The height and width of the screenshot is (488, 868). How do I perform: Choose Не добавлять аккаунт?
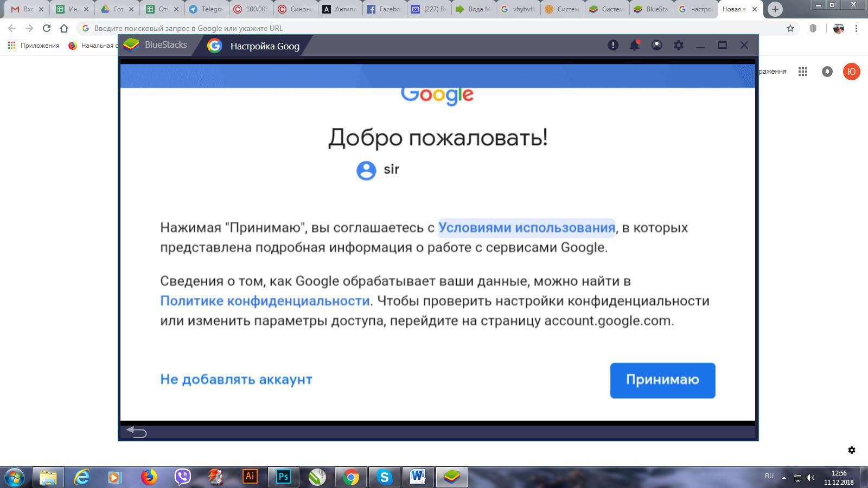[236, 380]
